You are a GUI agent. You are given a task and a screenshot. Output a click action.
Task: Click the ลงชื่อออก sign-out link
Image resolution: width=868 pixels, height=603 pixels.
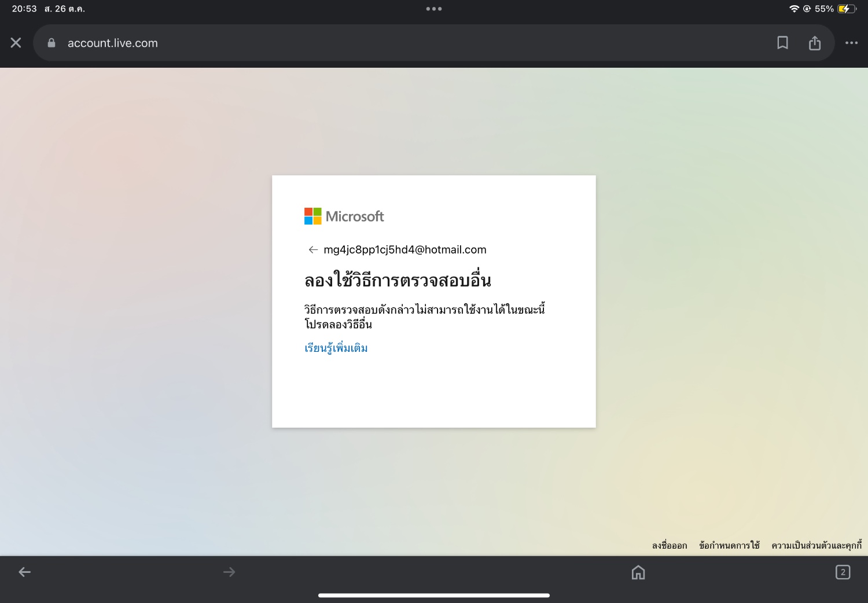coord(670,545)
